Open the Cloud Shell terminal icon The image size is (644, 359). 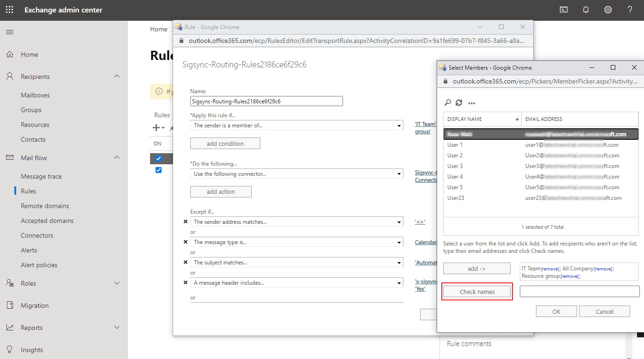click(x=564, y=10)
